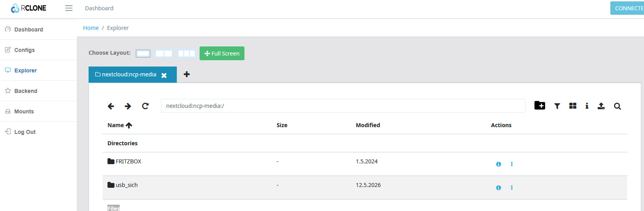
Task: Select the three-pane layout option
Action: tap(186, 54)
